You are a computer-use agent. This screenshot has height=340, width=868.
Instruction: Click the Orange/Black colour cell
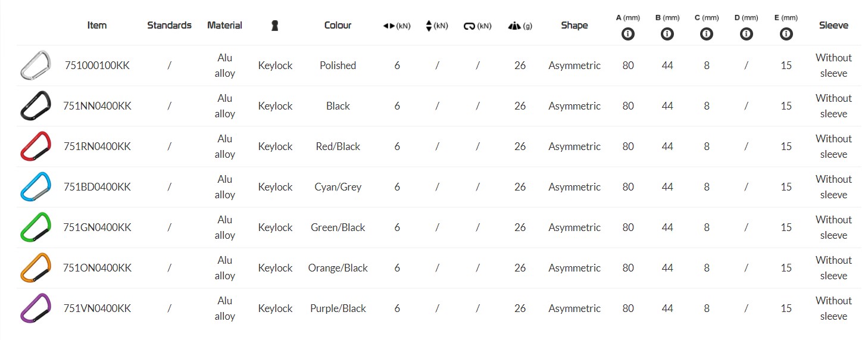[x=338, y=268]
